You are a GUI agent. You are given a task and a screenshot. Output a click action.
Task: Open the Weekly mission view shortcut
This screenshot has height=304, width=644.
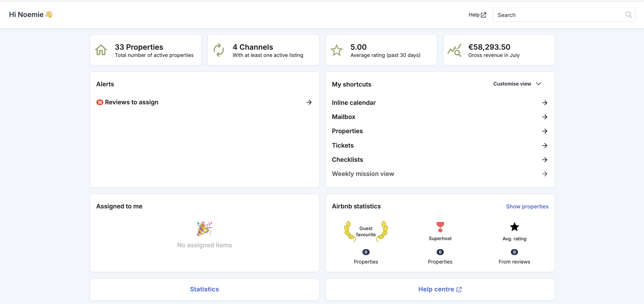point(440,174)
